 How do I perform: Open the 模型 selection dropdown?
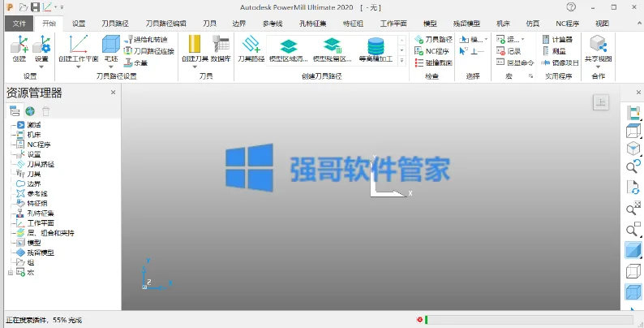point(487,40)
